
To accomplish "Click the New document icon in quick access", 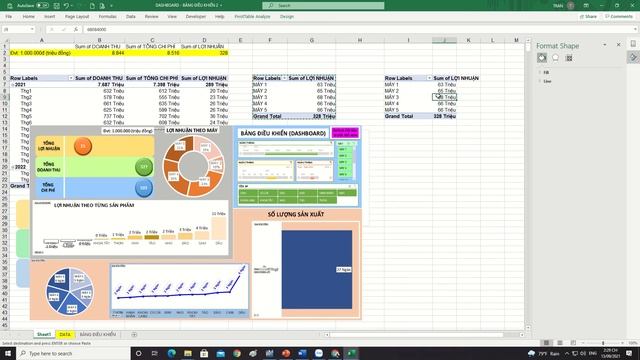I will tap(92, 6).
